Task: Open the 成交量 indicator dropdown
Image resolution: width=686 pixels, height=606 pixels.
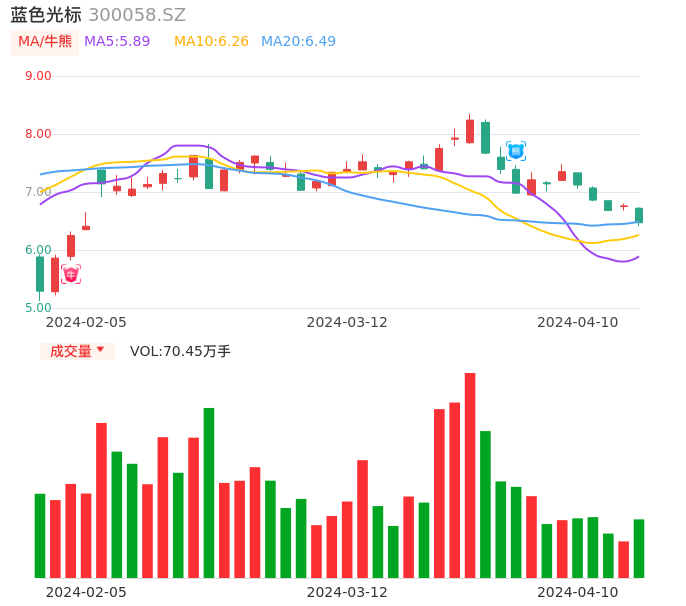Action: [77, 351]
